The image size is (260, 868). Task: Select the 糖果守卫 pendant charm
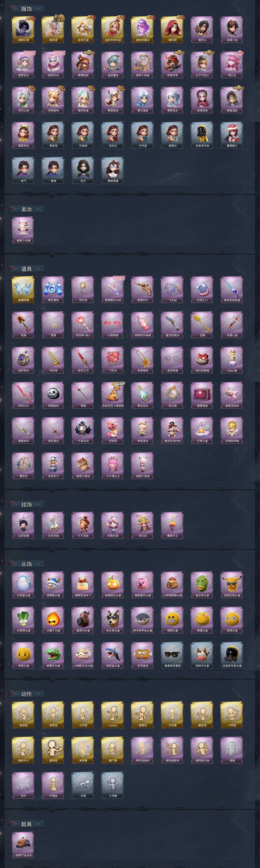(x=172, y=525)
